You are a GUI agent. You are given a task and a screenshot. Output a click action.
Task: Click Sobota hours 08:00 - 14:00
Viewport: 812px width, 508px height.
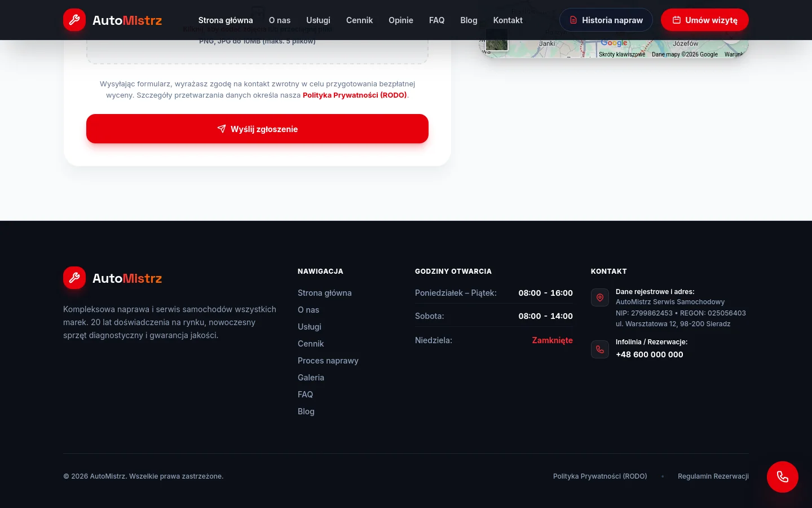[x=546, y=316]
